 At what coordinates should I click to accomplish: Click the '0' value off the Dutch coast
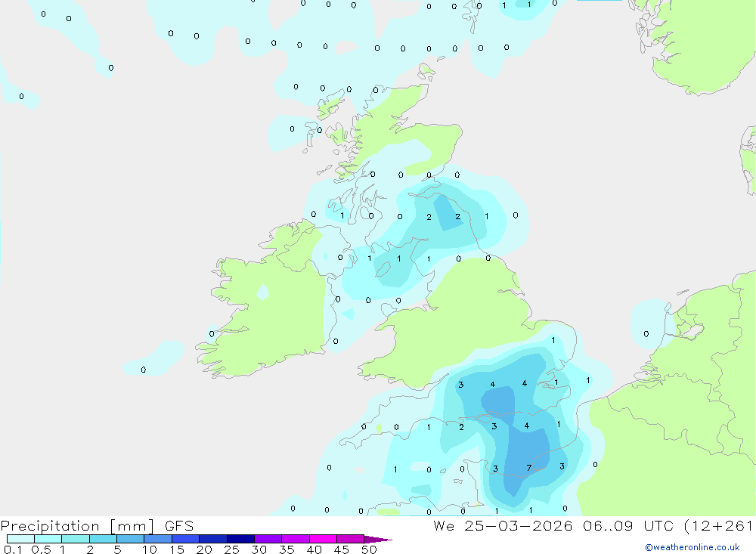click(646, 333)
